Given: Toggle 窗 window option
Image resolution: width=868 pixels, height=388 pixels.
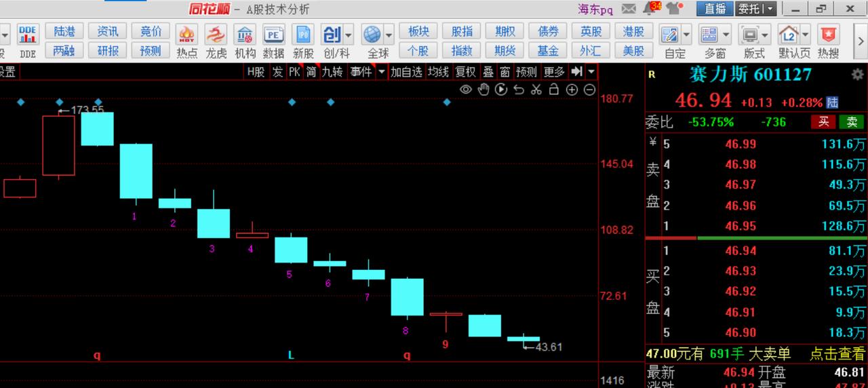Looking at the screenshot, I should coord(505,72).
